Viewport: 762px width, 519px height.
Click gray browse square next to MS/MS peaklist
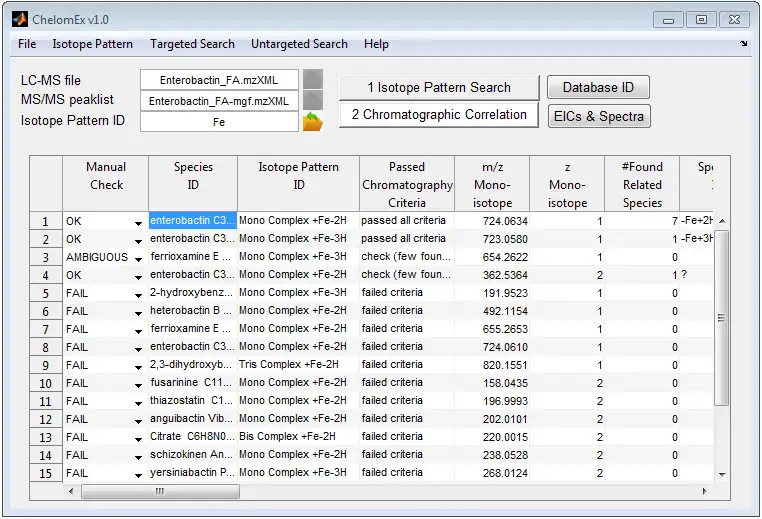pyautogui.click(x=312, y=100)
